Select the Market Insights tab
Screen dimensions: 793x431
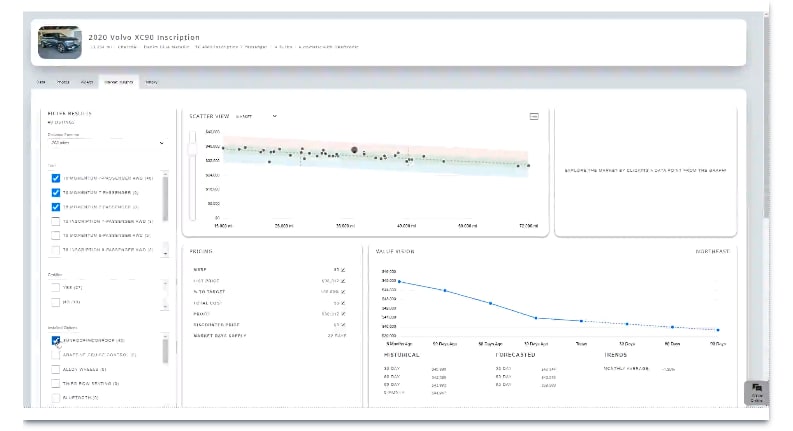click(x=119, y=82)
